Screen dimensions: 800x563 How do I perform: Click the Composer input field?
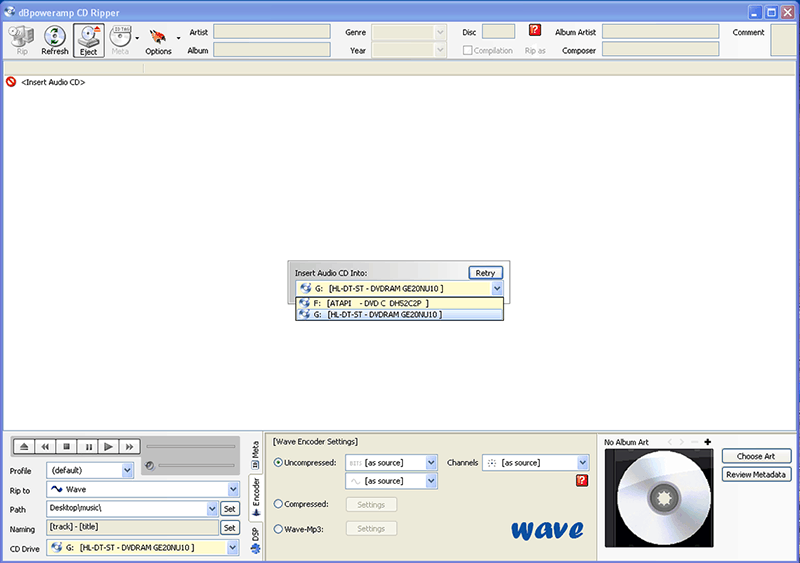(660, 50)
